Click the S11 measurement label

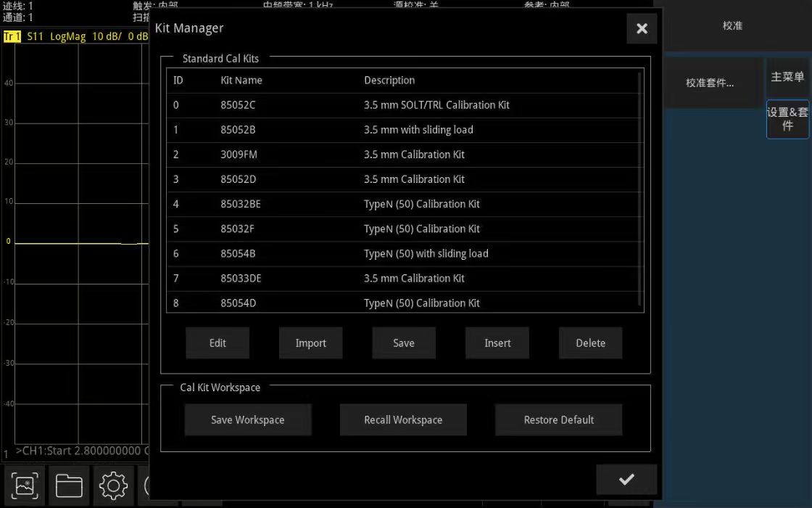36,36
